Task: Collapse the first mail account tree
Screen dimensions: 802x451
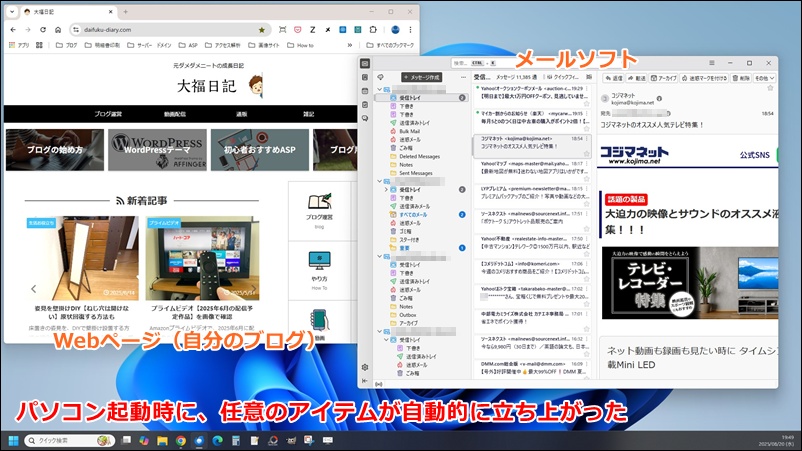Action: click(x=380, y=89)
